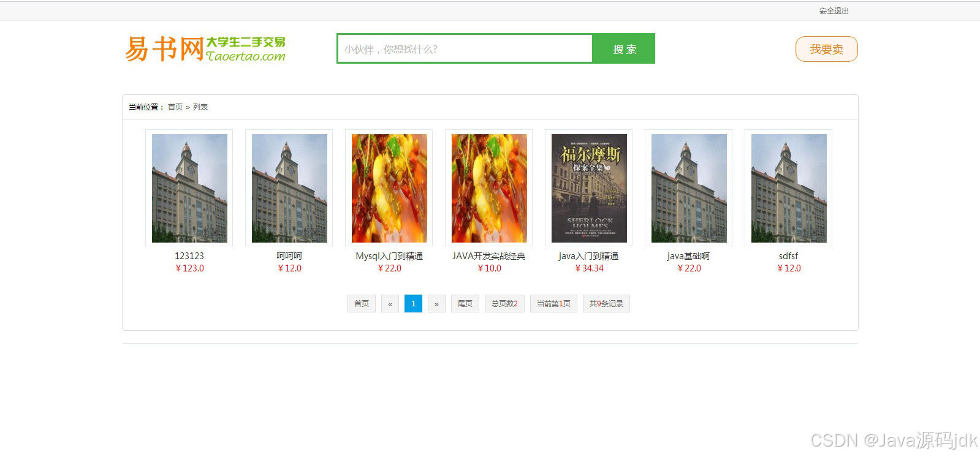
Task: Open the JAVA开发实战经典 cover image
Action: 489,188
